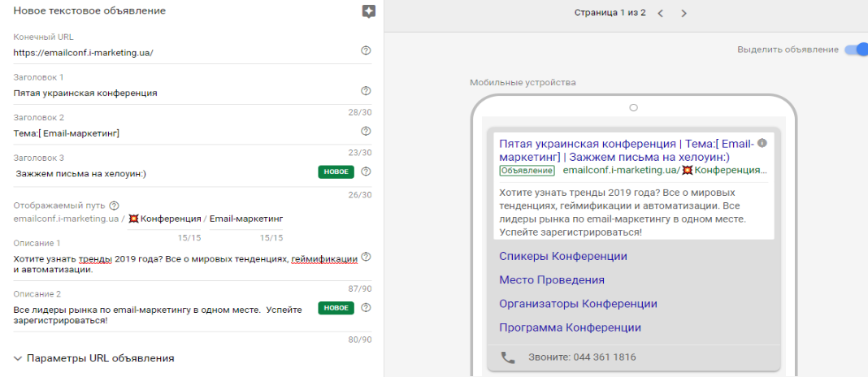Image resolution: width=868 pixels, height=377 pixels.
Task: Click the phone icon in the preview
Action: click(x=508, y=357)
